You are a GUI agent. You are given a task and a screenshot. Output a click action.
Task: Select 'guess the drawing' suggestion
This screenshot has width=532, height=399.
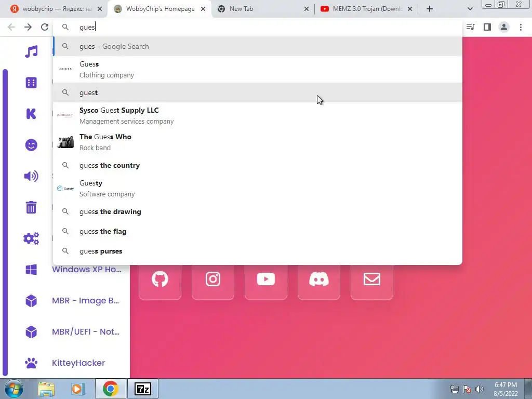click(x=258, y=212)
